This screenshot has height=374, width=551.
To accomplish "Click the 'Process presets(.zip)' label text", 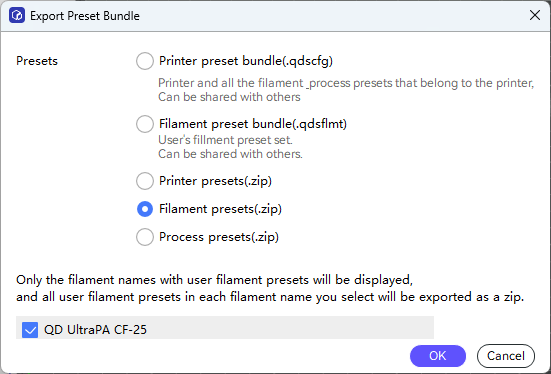I will click(219, 237).
